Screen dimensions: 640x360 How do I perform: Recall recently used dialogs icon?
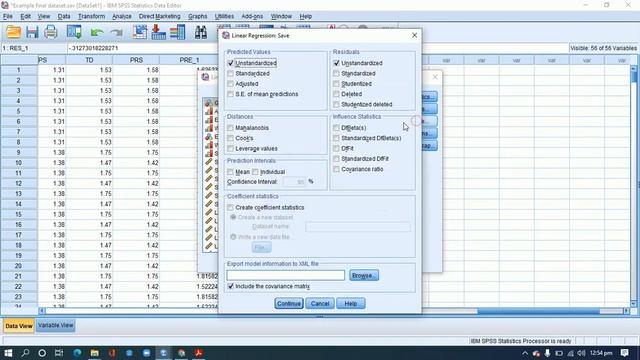click(74, 32)
